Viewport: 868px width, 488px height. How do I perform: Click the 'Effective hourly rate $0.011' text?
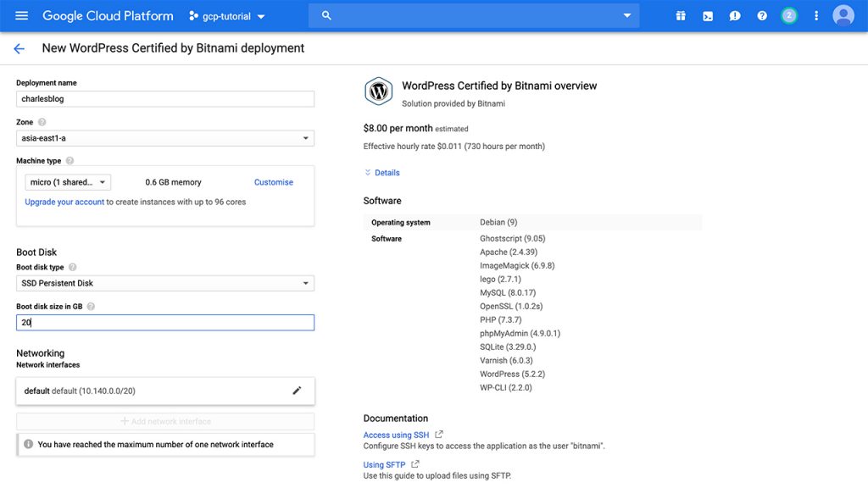click(413, 147)
